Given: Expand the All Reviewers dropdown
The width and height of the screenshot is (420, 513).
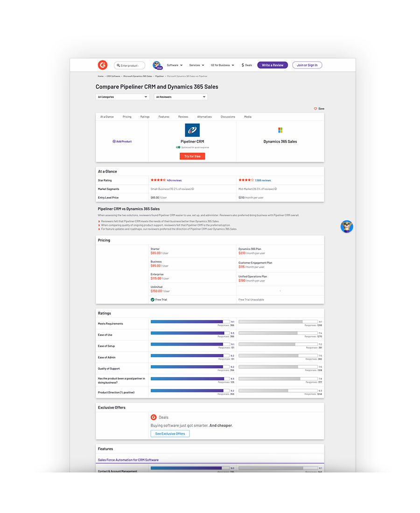Looking at the screenshot, I should [181, 97].
